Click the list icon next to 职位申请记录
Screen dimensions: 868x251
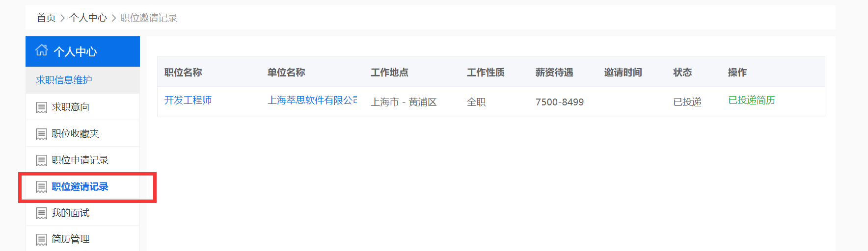tap(42, 160)
